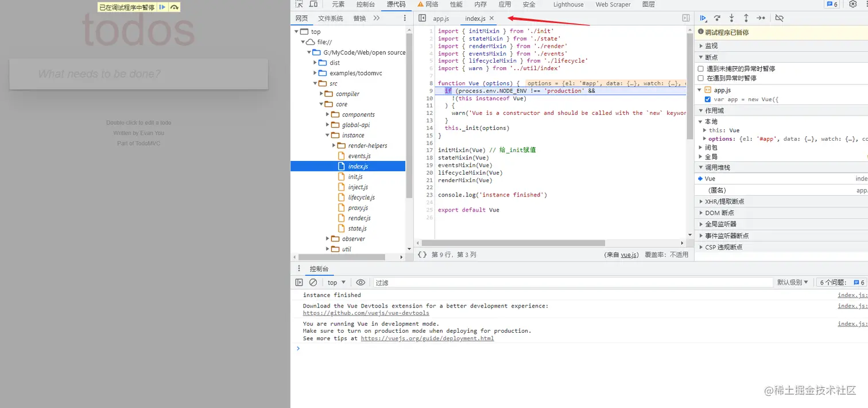Open the vue-devtools GitHub link
868x408 pixels.
pos(366,313)
